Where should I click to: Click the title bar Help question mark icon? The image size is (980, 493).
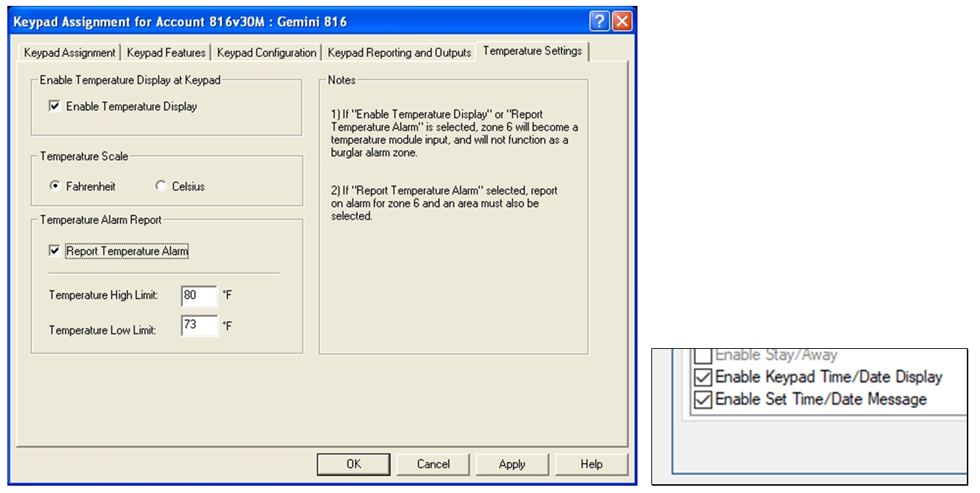tap(599, 21)
